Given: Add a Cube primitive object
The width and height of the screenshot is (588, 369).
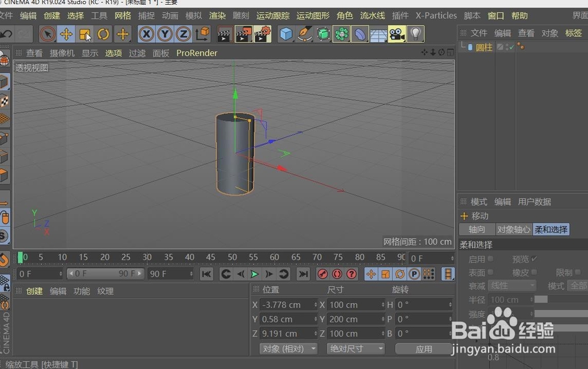Looking at the screenshot, I should pos(286,34).
